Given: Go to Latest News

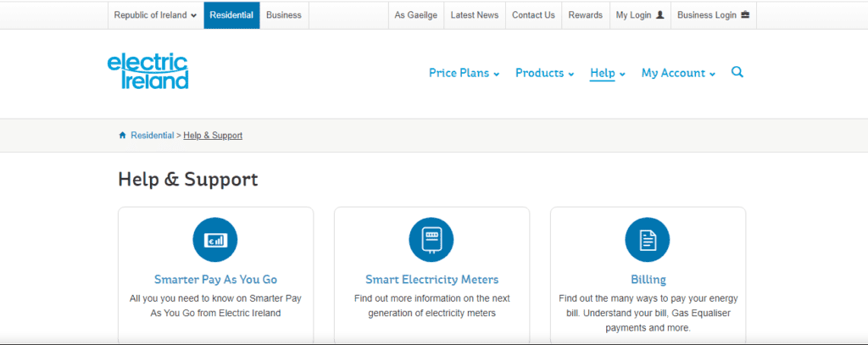Looking at the screenshot, I should 475,15.
